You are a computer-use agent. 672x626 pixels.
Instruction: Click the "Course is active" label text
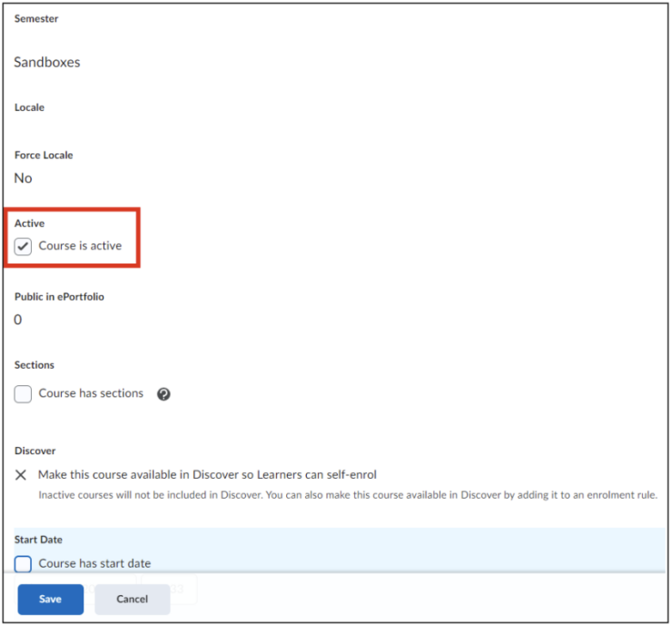click(80, 246)
